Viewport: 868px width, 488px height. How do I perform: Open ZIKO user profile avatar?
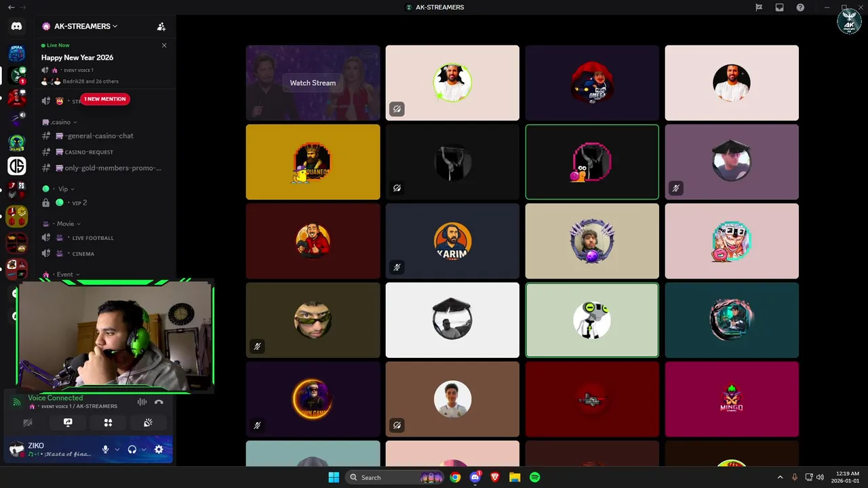(x=16, y=449)
